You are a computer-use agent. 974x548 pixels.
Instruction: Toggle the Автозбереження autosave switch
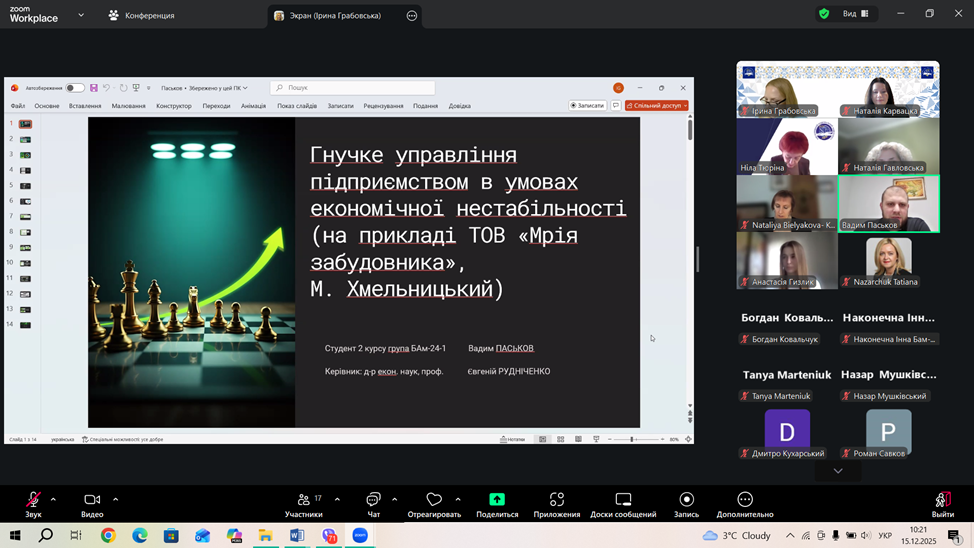pos(75,88)
